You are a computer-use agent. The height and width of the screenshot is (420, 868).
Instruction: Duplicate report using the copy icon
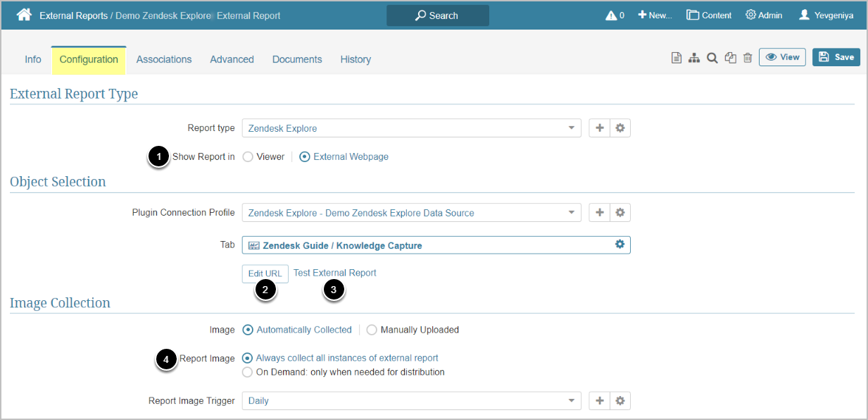point(730,58)
